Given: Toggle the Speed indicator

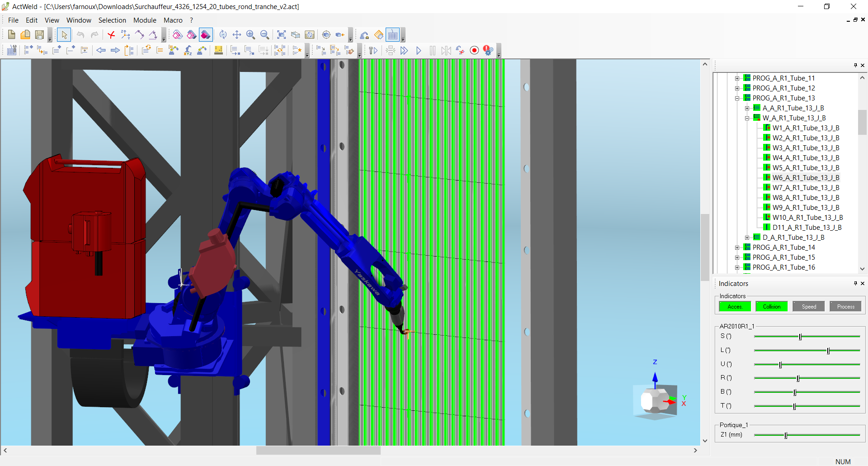Looking at the screenshot, I should (x=809, y=307).
